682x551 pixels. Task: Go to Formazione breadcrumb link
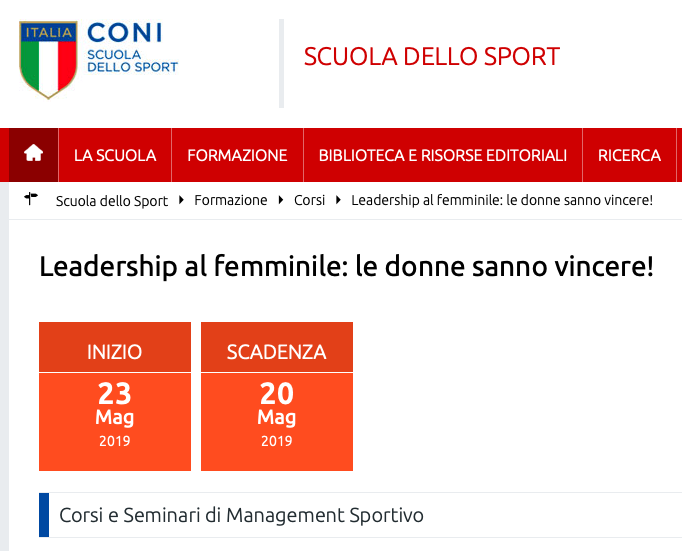[231, 200]
